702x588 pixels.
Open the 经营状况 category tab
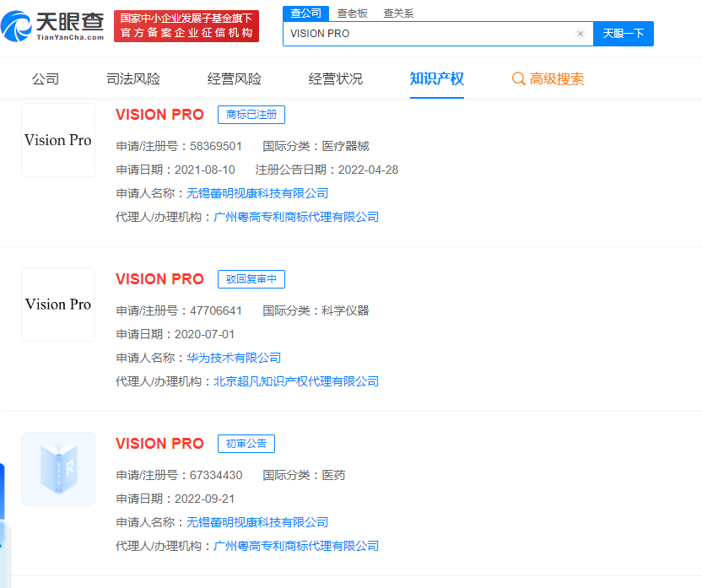pyautogui.click(x=336, y=79)
